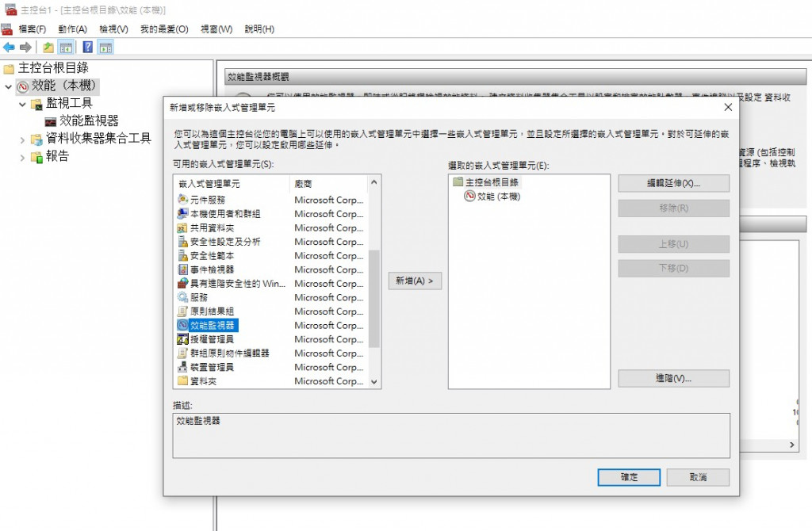
Task: Click the 資料夾 folder icon in list
Action: click(x=183, y=381)
